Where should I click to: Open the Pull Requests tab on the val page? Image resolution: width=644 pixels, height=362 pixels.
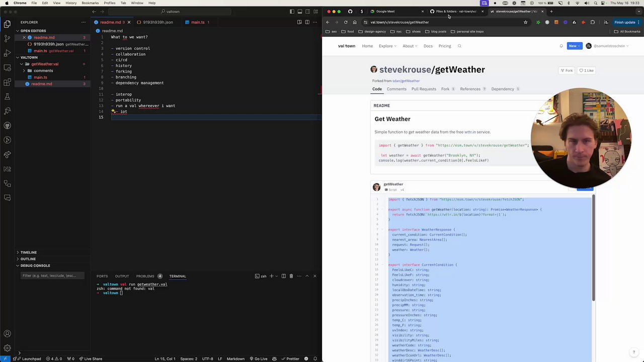pyautogui.click(x=424, y=89)
